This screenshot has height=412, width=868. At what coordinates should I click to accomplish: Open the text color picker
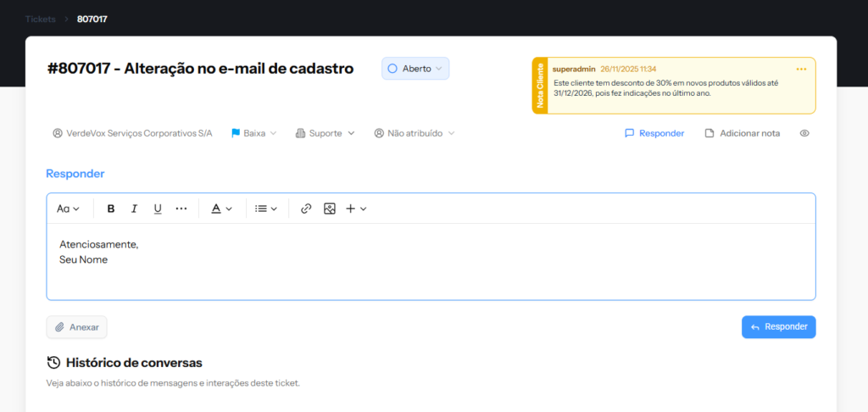221,209
